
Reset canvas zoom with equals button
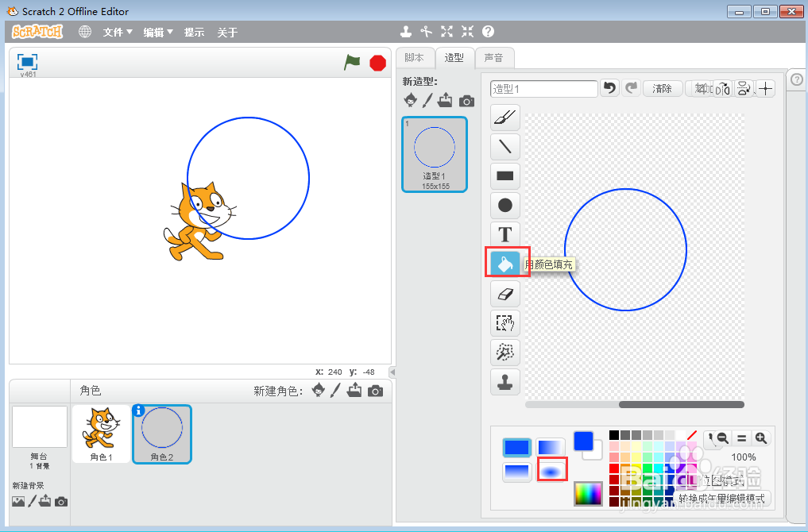(x=741, y=438)
